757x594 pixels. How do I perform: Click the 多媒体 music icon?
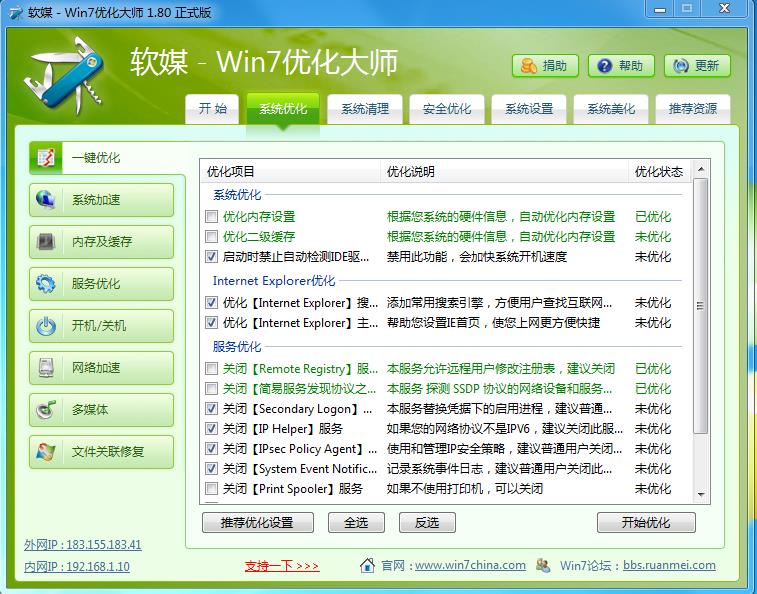click(x=46, y=410)
